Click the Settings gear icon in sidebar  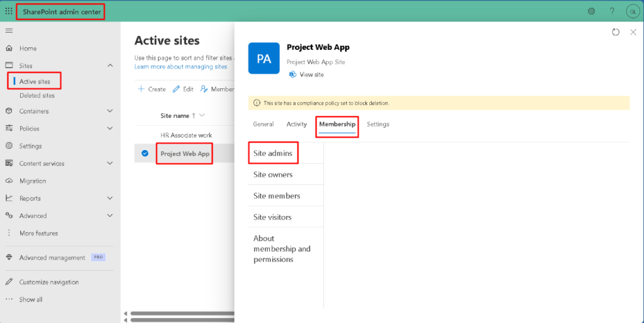pos(9,145)
